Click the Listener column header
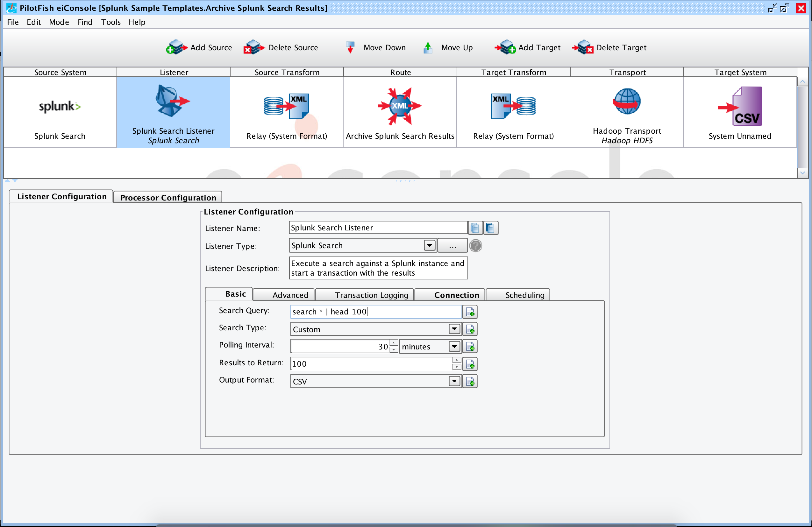This screenshot has width=812, height=527. point(174,72)
